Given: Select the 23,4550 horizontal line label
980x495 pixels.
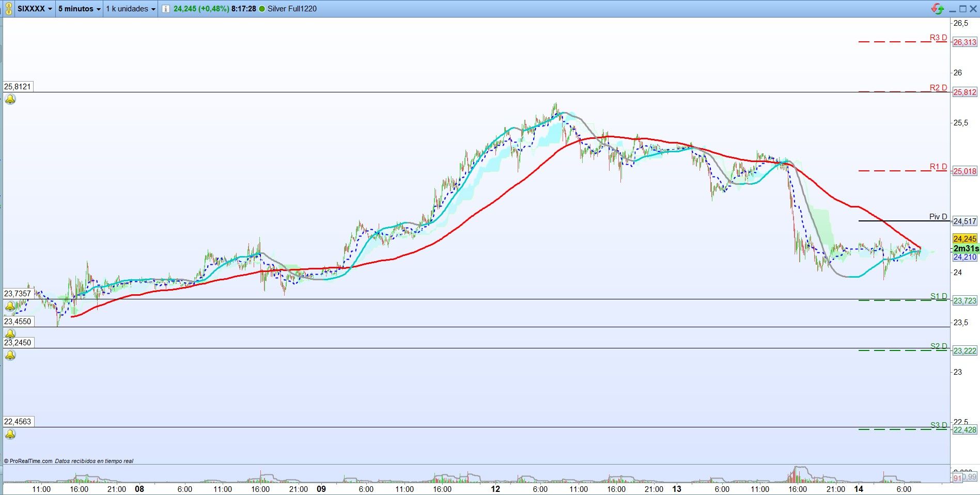Looking at the screenshot, I should pyautogui.click(x=18, y=322).
